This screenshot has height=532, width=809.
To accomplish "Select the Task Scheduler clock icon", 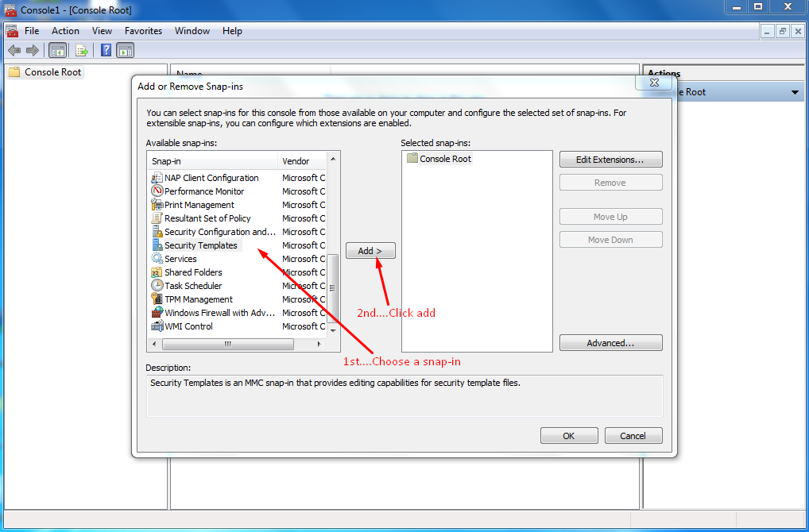I will point(157,286).
